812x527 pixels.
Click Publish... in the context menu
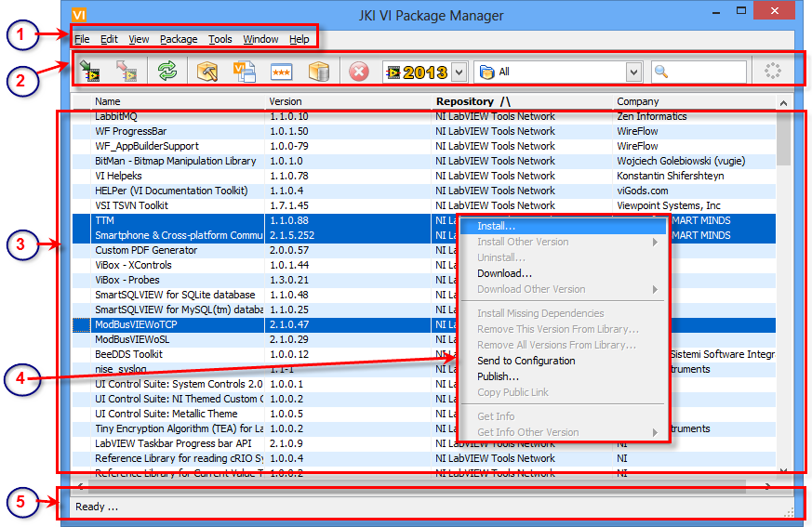pos(498,376)
